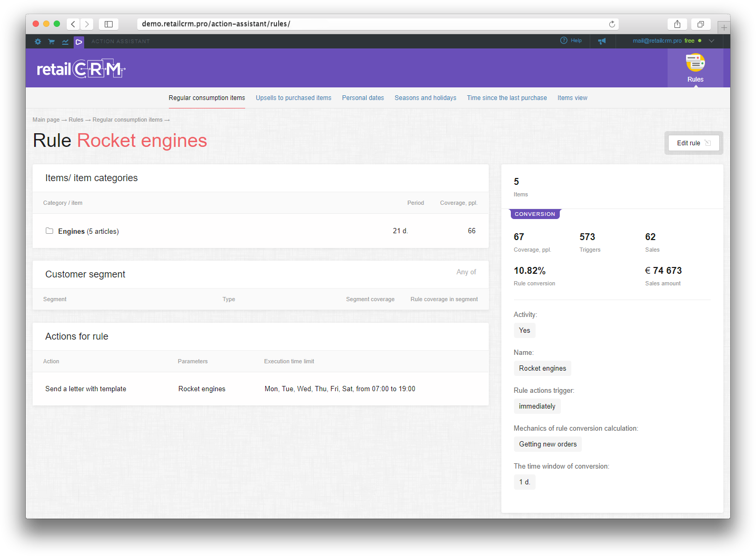Click the CONVERSION badge

click(x=535, y=214)
